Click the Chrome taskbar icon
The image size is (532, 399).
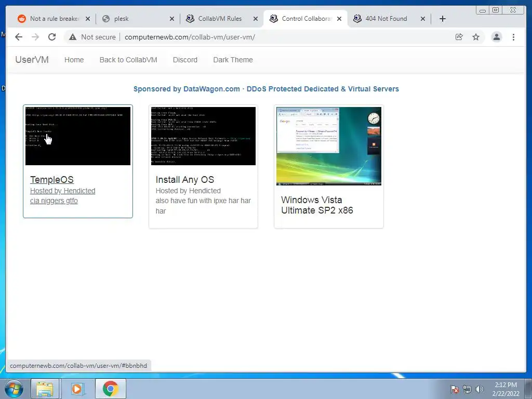click(x=110, y=389)
